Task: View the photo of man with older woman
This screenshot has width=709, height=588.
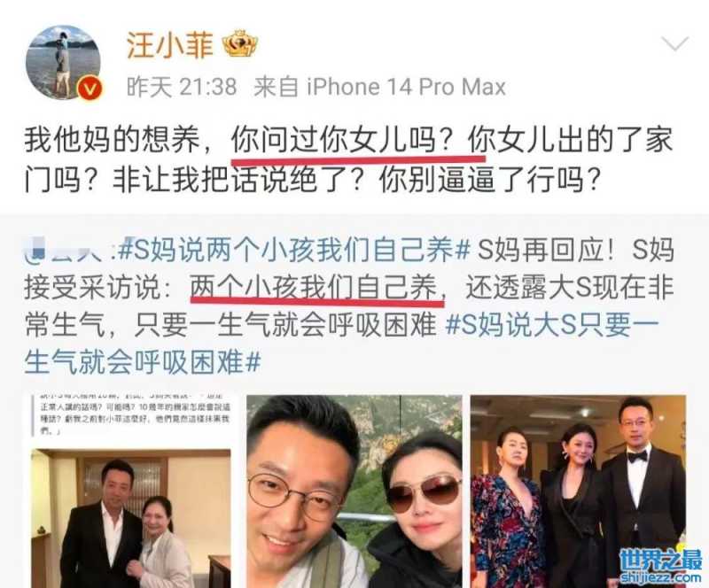Action: pos(130,518)
